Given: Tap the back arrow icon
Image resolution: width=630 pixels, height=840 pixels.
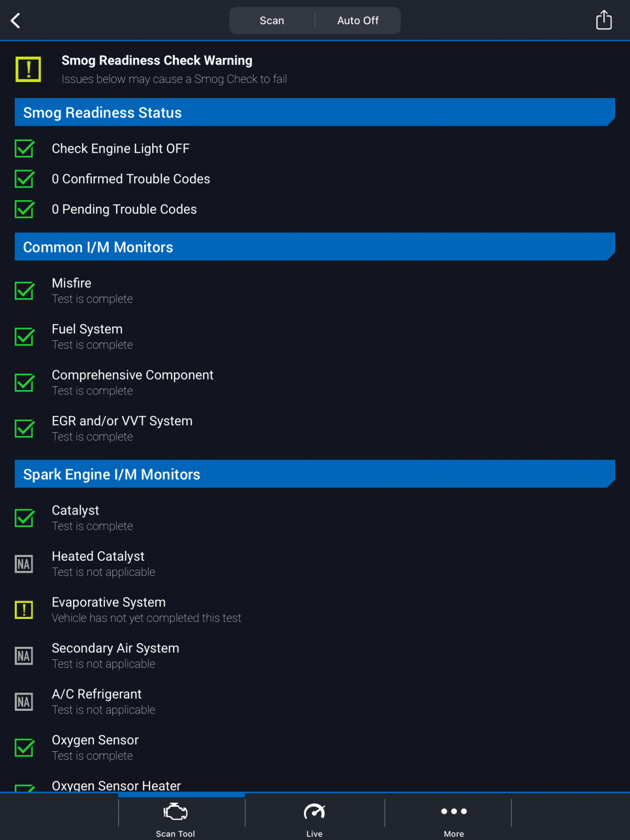Looking at the screenshot, I should (x=16, y=20).
